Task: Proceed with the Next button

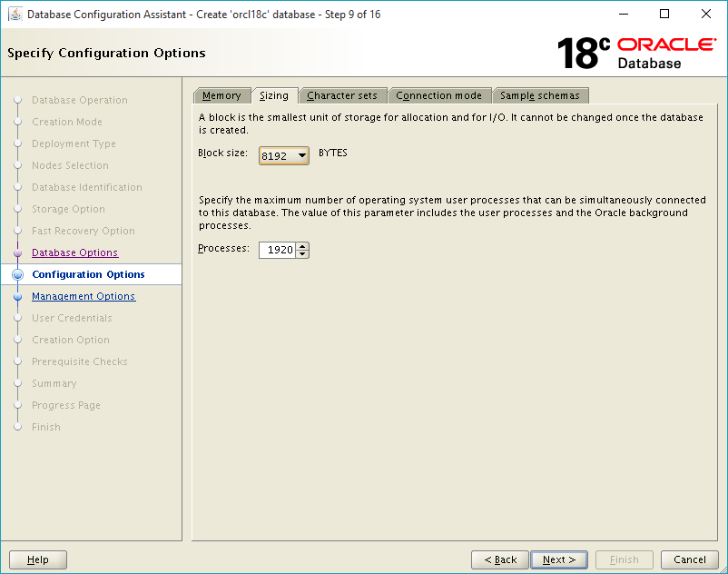Action: point(559,559)
